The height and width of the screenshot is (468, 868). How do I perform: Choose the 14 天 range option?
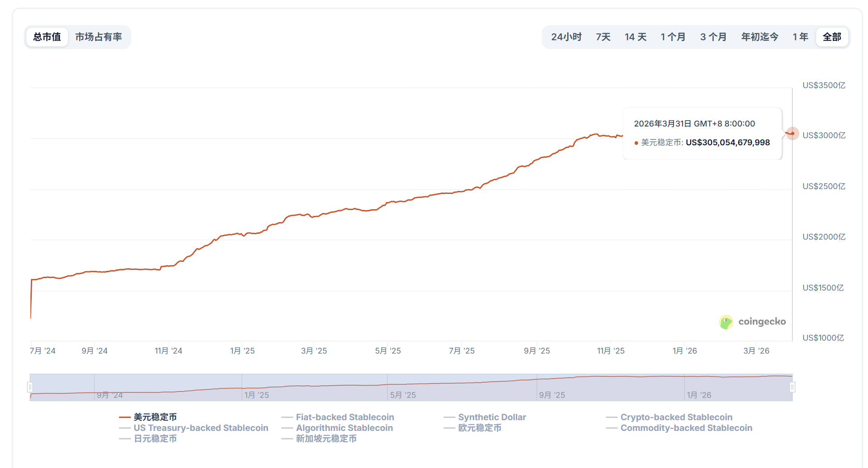pyautogui.click(x=635, y=37)
